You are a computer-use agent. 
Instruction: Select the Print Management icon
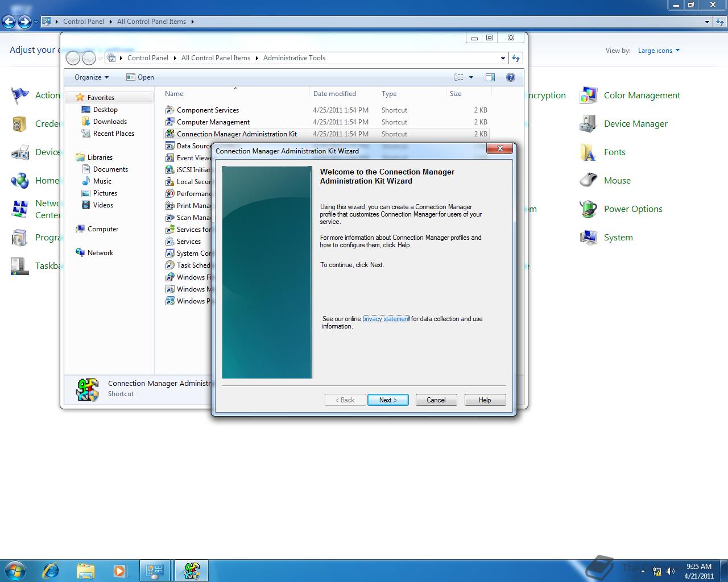169,205
